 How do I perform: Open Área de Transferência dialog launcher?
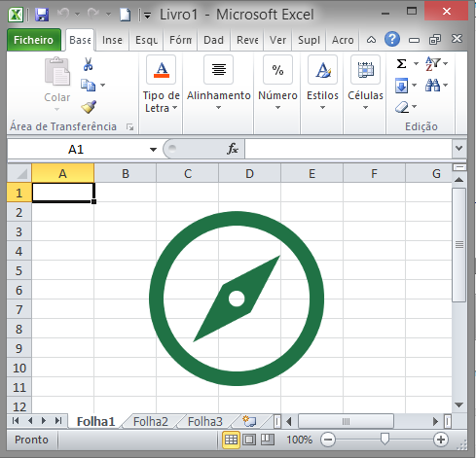(130, 127)
